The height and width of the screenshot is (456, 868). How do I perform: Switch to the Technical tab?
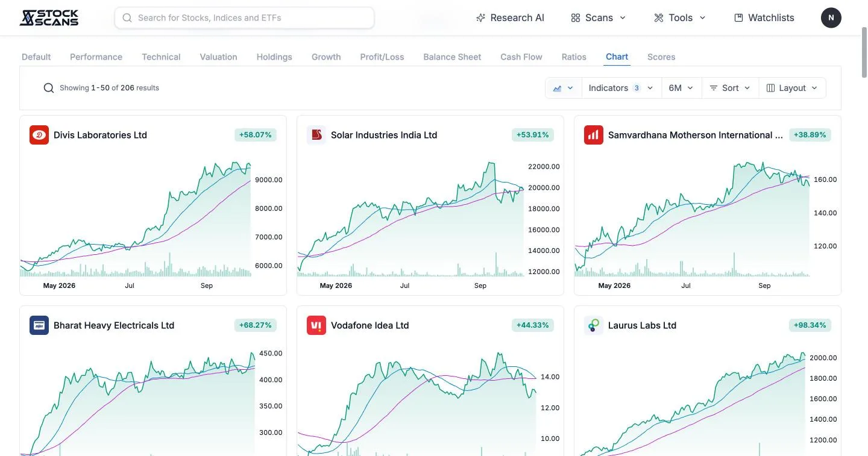(161, 57)
